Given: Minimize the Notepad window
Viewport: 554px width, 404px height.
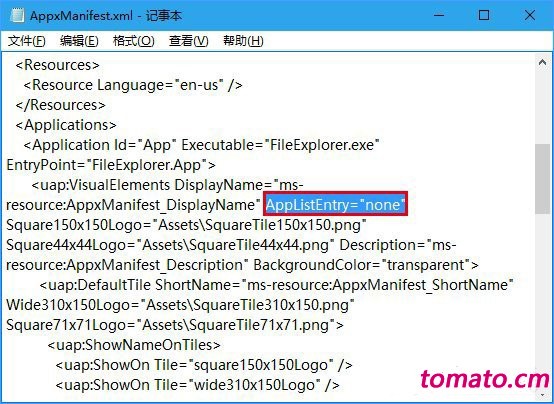Looking at the screenshot, I should click(439, 15).
